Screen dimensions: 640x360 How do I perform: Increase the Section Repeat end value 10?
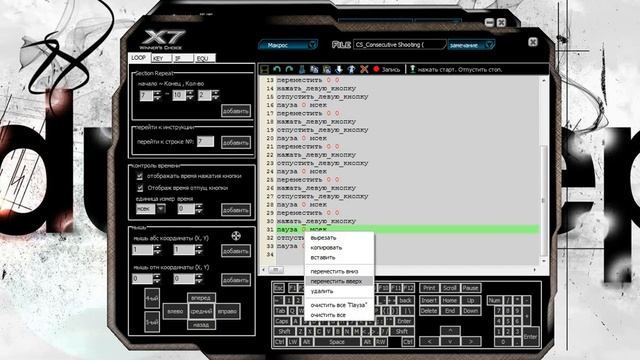(x=189, y=93)
